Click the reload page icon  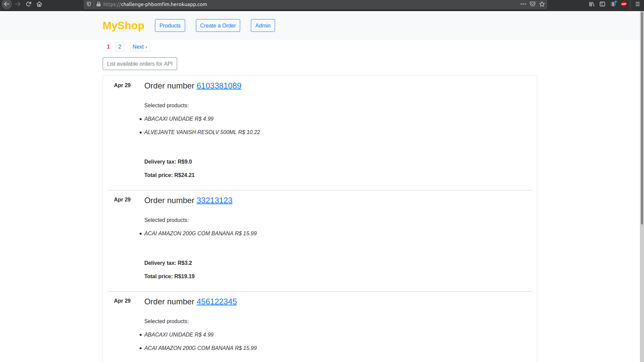pyautogui.click(x=29, y=4)
